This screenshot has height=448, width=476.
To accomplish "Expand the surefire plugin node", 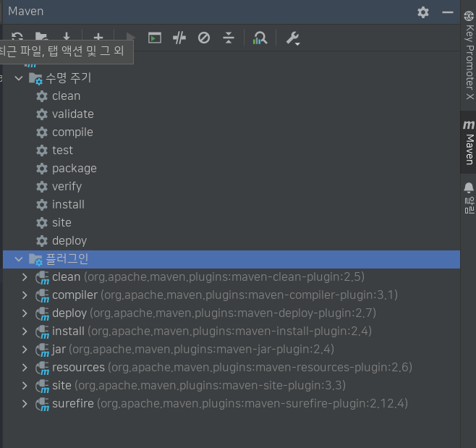I will click(x=25, y=404).
